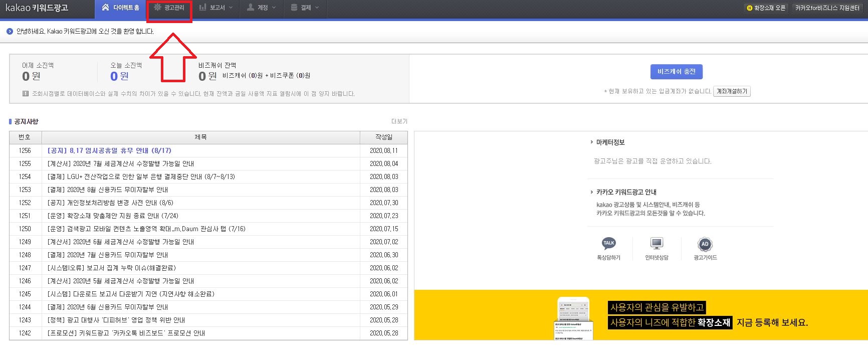Click the blue arrow icon beside welcome message

pos(10,32)
